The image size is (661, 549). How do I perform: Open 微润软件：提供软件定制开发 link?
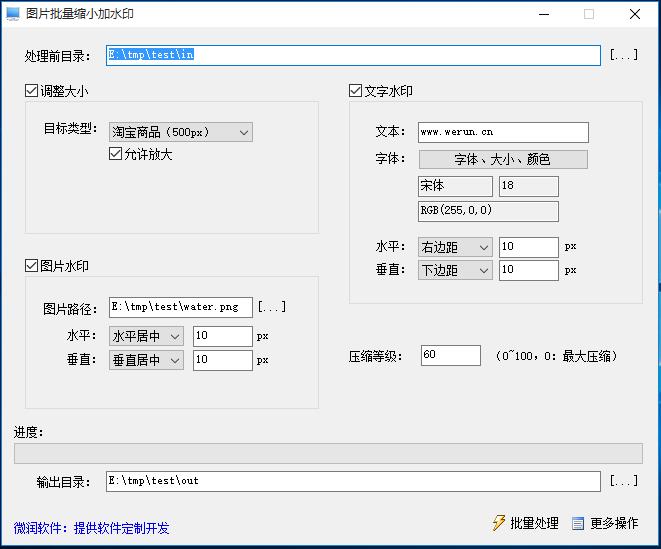click(x=91, y=528)
